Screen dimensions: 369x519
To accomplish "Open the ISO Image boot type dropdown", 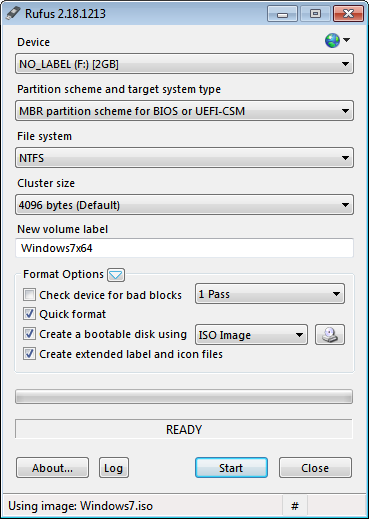I will [x=251, y=335].
